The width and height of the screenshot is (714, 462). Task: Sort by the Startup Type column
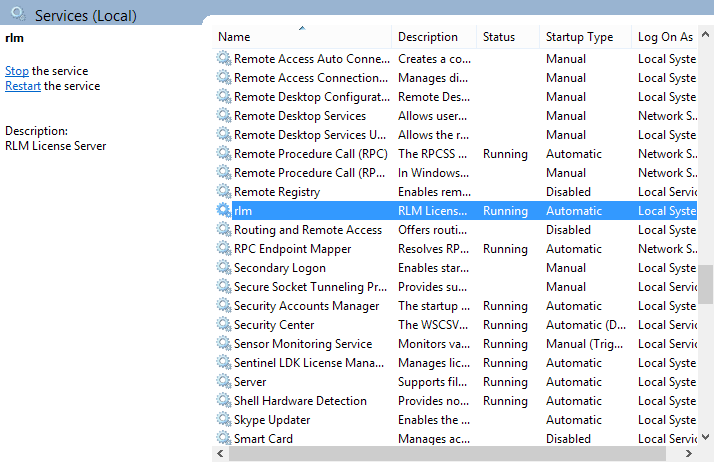pyautogui.click(x=579, y=37)
